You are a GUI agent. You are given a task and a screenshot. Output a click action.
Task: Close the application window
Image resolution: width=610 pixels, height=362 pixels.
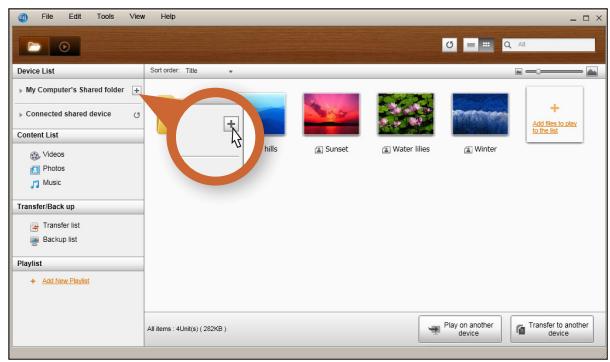click(x=599, y=18)
